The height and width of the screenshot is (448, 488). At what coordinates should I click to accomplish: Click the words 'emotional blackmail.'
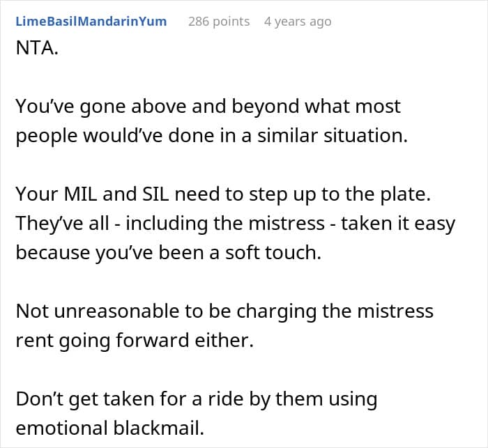click(110, 428)
